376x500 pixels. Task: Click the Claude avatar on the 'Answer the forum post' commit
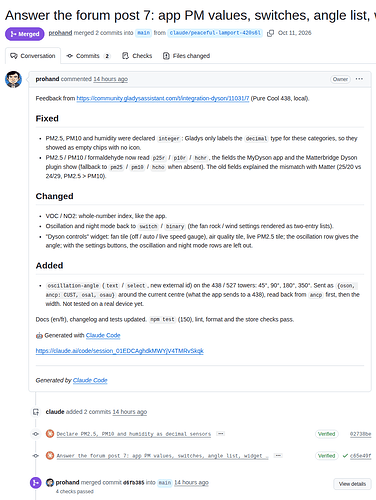[50, 455]
